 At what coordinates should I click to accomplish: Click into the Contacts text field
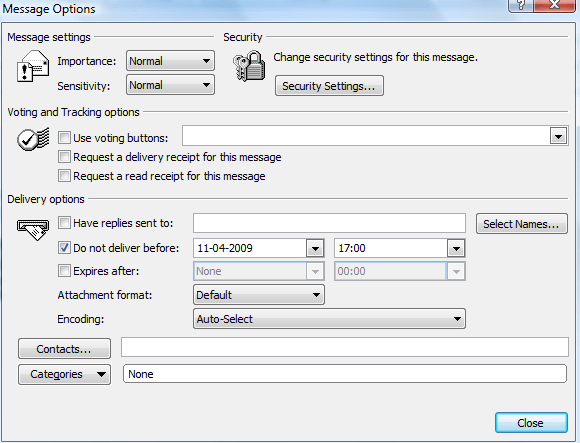(345, 347)
